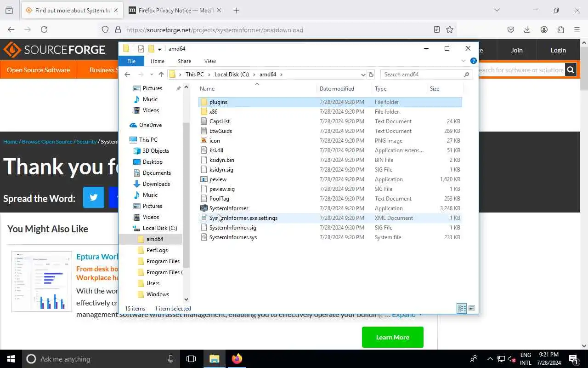
Task: Reload the Firefox page
Action: [44, 30]
